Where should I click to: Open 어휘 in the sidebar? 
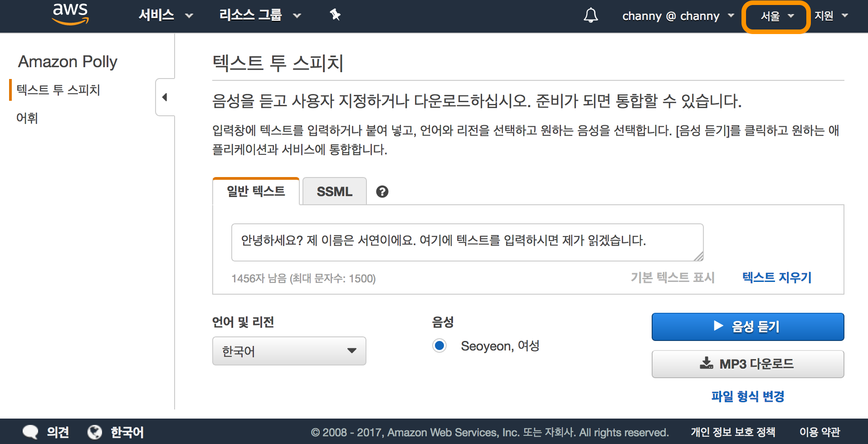(x=27, y=118)
